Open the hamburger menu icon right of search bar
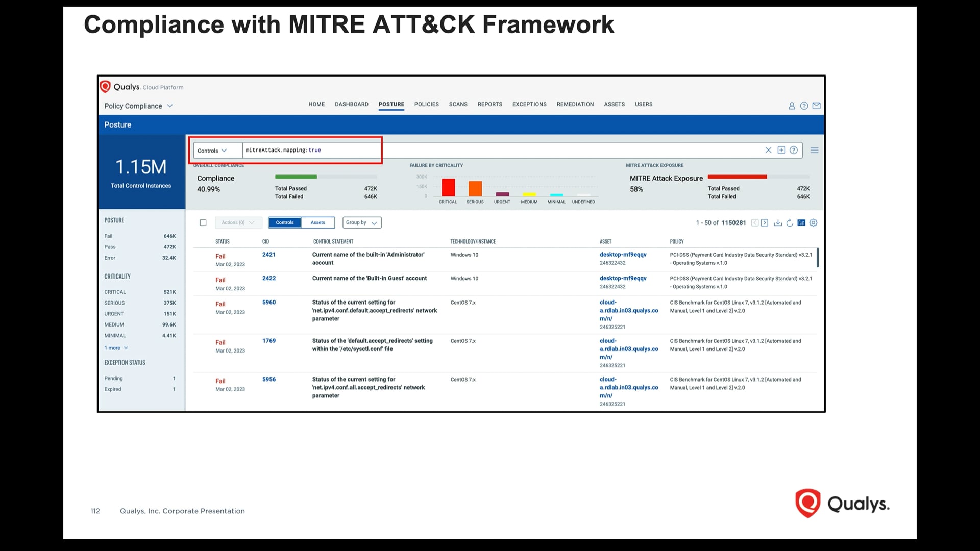 click(x=814, y=150)
